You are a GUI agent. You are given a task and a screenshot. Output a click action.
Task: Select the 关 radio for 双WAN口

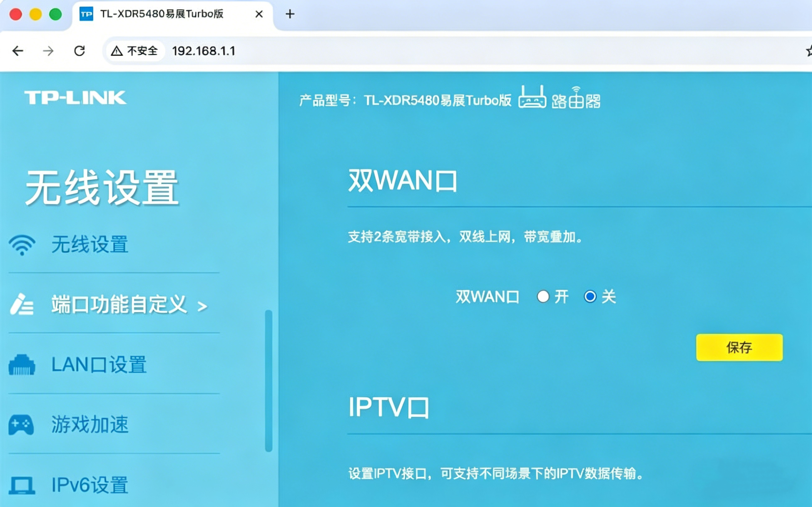(590, 297)
